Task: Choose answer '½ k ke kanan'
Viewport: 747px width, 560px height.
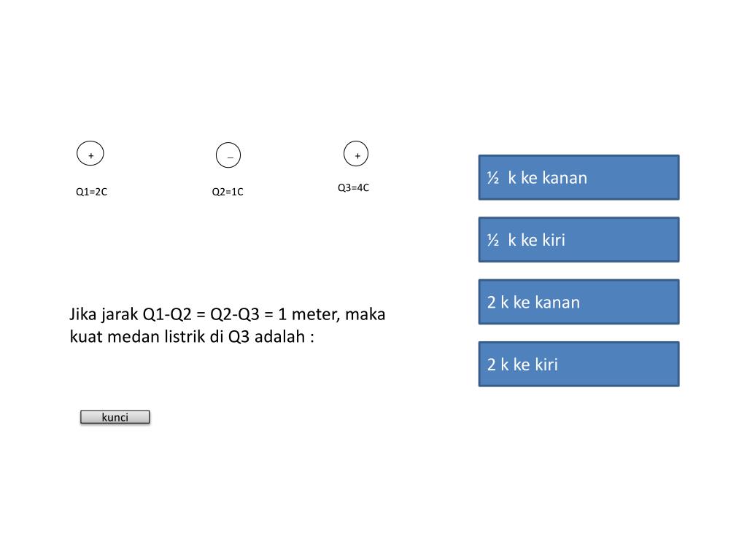Action: (x=578, y=177)
